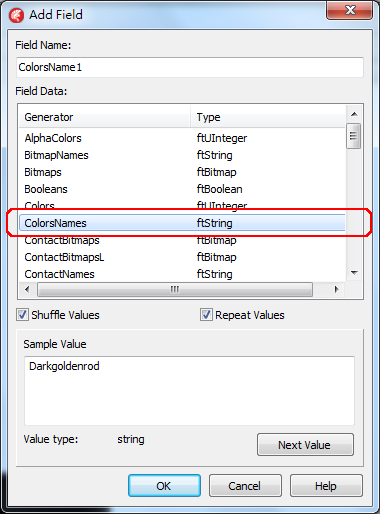Select the ContactBitmapsL generator row
382x514 pixels.
pyautogui.click(x=182, y=257)
